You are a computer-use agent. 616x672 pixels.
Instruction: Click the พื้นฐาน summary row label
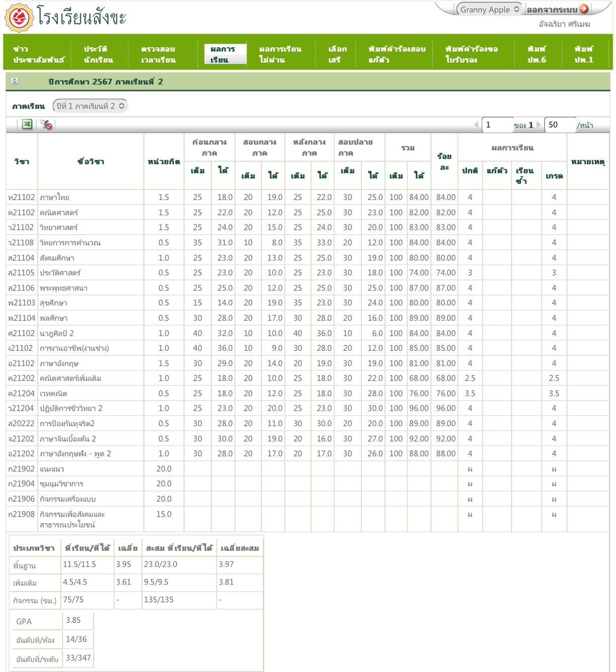coord(24,565)
